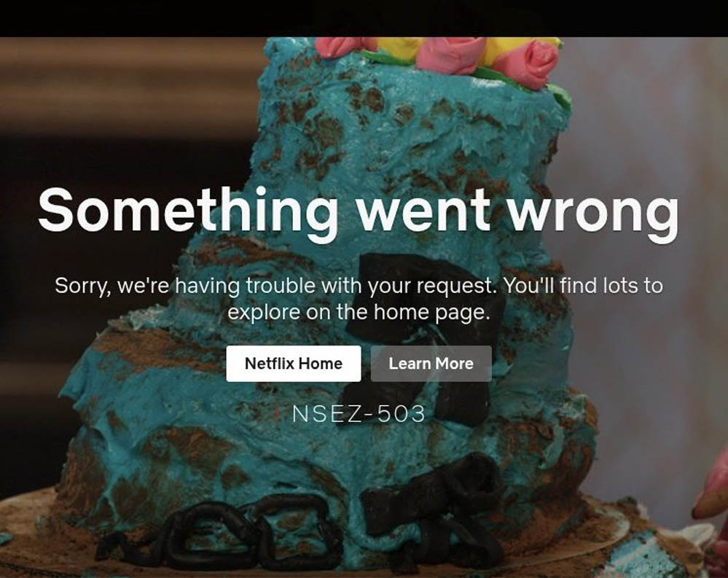Click the word "wrong" in the heading
The image size is (728, 578).
(x=593, y=214)
